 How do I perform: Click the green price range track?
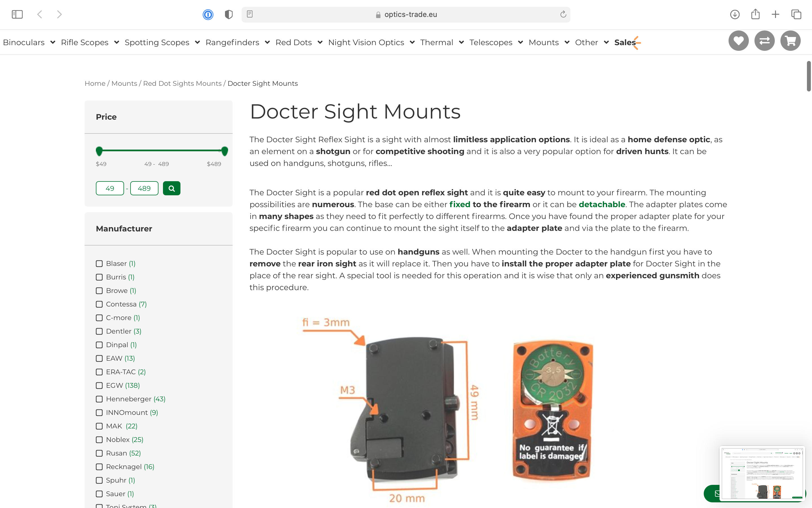162,150
